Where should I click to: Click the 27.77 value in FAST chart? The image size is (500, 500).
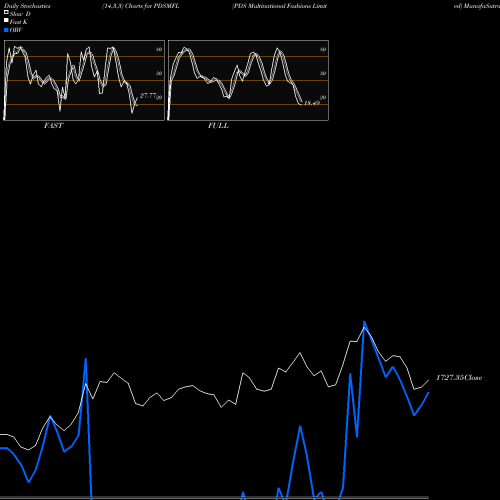(148, 96)
